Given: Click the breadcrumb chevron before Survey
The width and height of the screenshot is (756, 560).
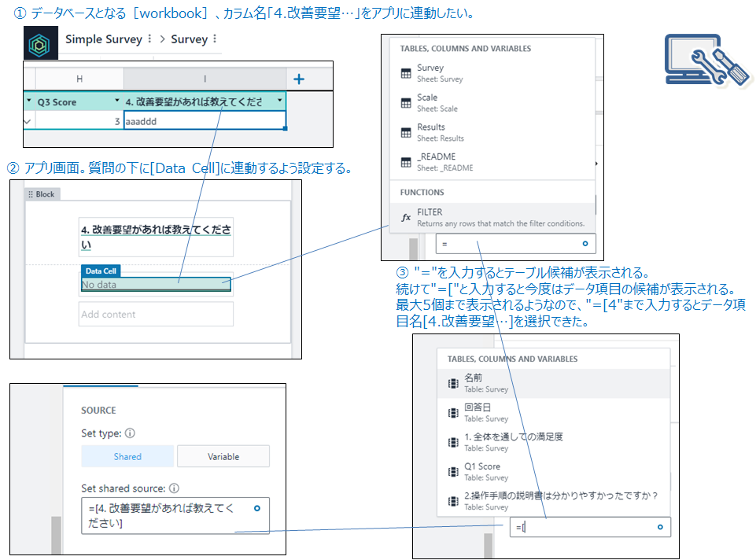Looking at the screenshot, I should 162,39.
